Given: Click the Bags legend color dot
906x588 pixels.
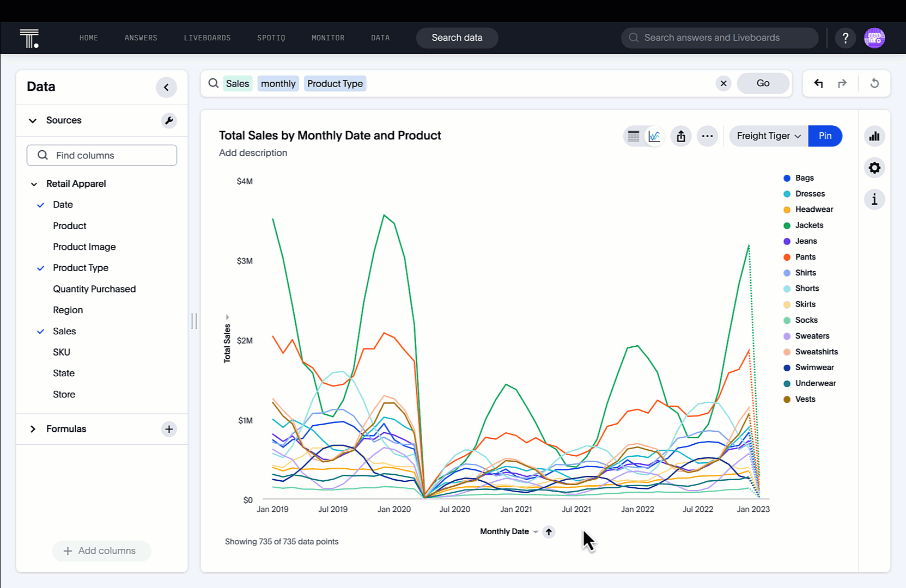Looking at the screenshot, I should click(787, 178).
